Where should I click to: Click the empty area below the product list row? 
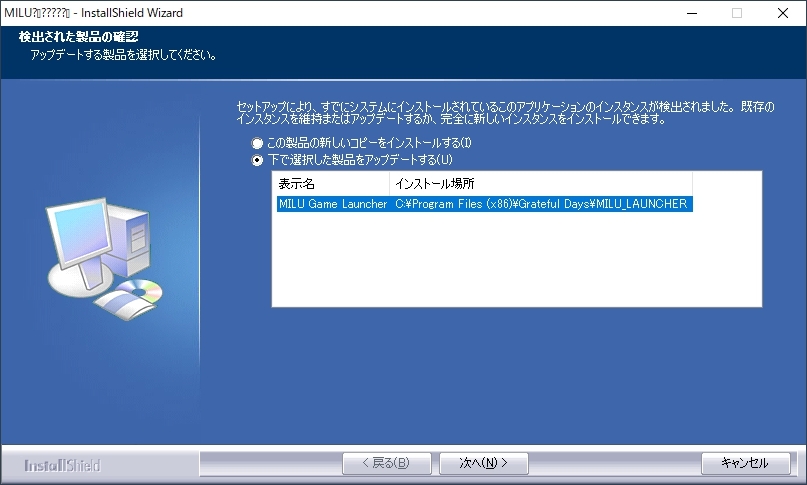pyautogui.click(x=516, y=260)
